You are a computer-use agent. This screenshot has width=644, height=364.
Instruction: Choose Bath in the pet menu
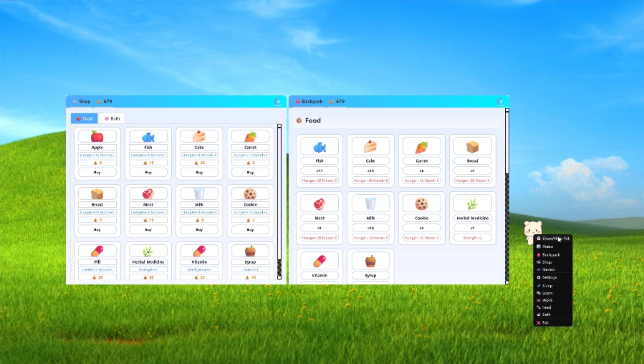coord(553,315)
